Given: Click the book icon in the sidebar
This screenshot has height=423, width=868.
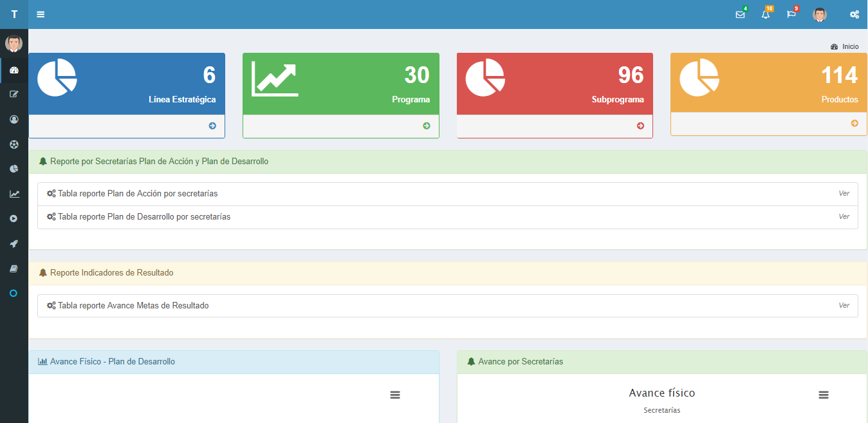Looking at the screenshot, I should click(14, 268).
